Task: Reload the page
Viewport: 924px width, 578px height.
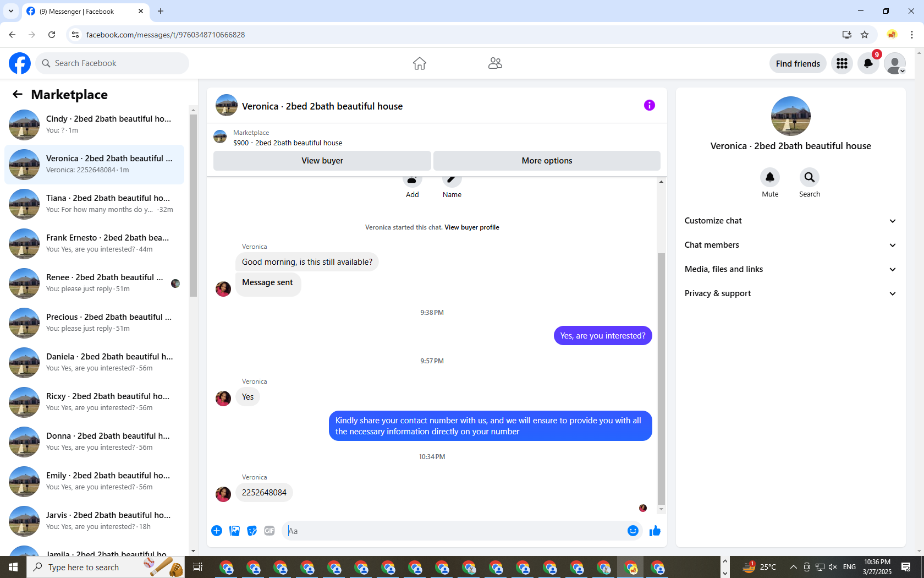Action: [x=52, y=35]
